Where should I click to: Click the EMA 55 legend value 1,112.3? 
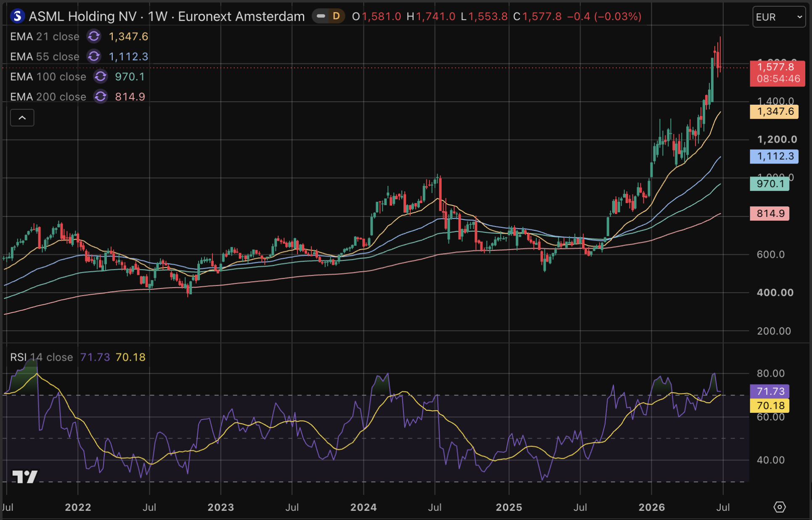click(128, 56)
